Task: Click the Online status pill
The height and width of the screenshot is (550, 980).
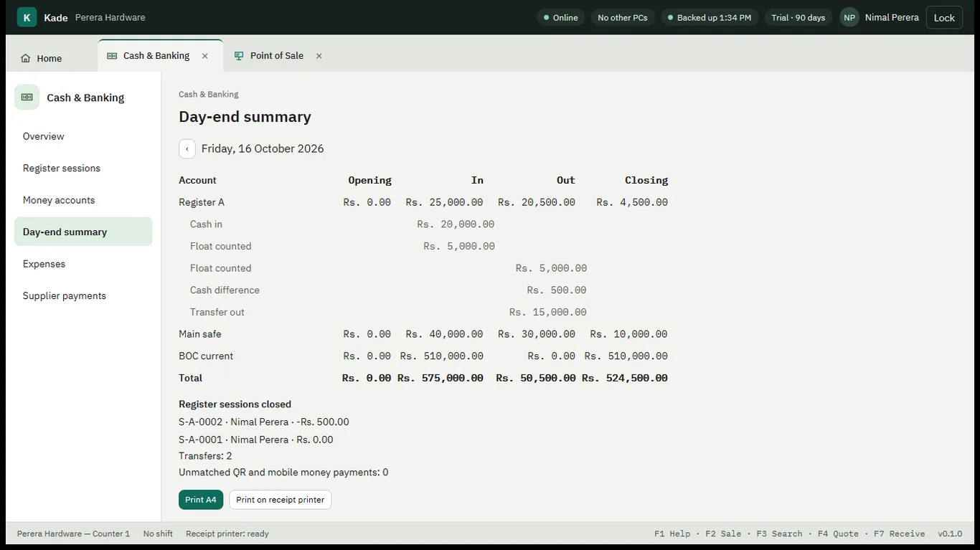Action: pyautogui.click(x=561, y=17)
